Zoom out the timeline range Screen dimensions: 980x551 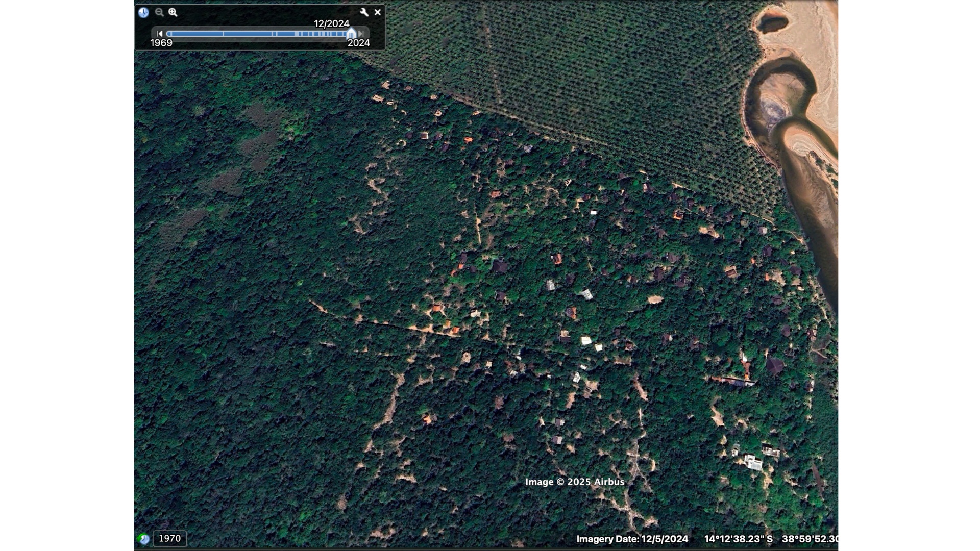pyautogui.click(x=159, y=12)
